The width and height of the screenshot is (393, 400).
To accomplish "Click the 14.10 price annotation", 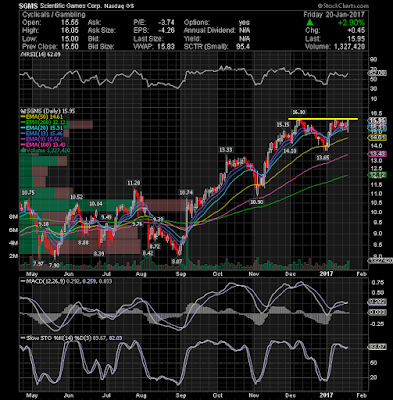I will [x=290, y=151].
